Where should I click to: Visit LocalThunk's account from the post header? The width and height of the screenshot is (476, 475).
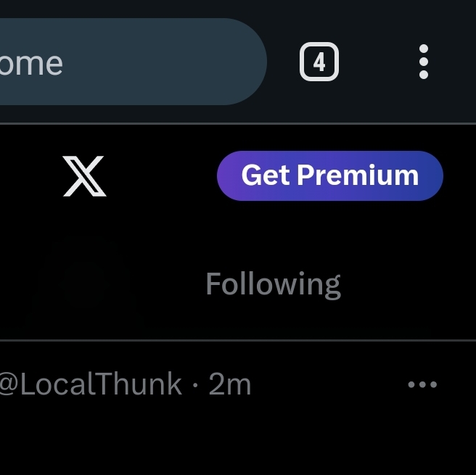[91, 384]
